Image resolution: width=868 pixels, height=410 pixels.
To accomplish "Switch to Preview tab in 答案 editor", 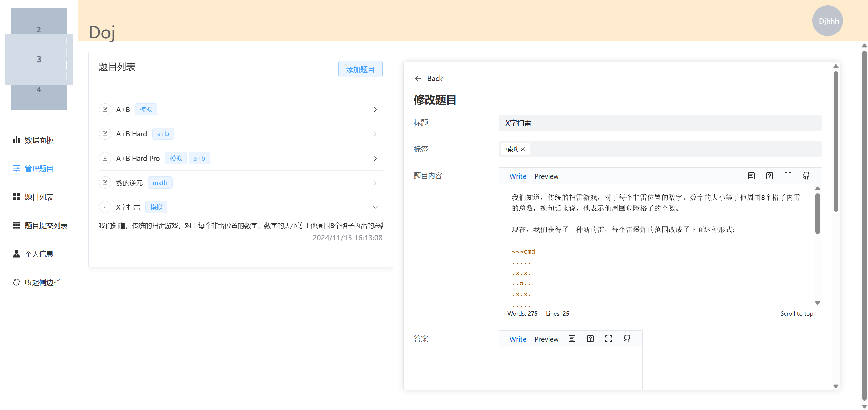I will [546, 339].
